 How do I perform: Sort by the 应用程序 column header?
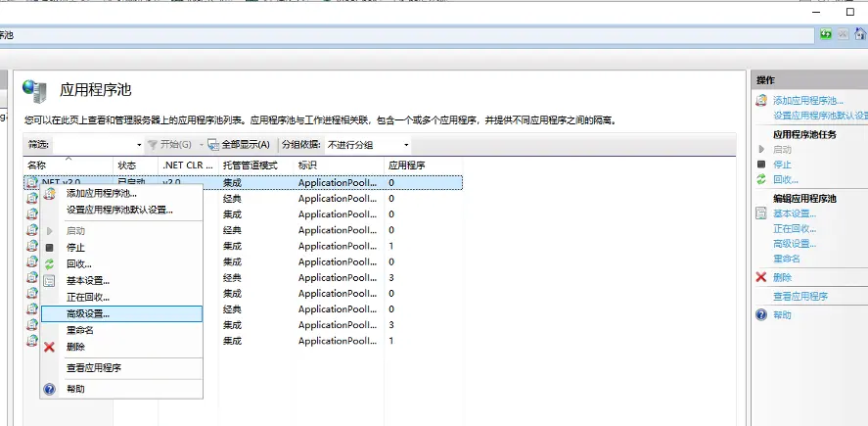(424, 166)
